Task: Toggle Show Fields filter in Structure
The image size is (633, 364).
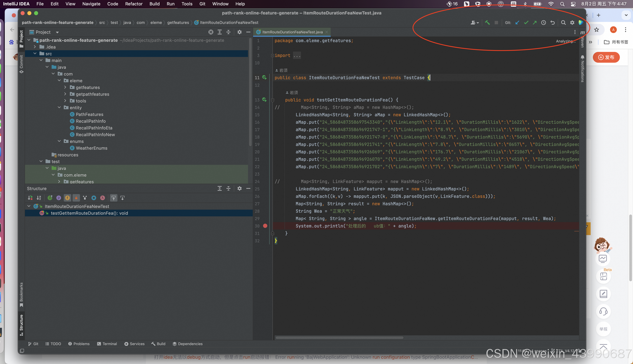Action: pyautogui.click(x=67, y=198)
